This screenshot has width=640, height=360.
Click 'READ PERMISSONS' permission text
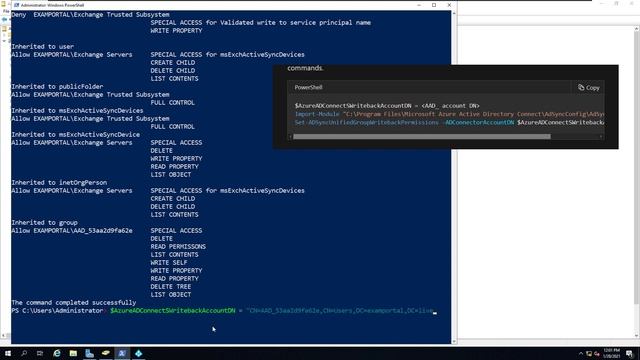point(178,247)
